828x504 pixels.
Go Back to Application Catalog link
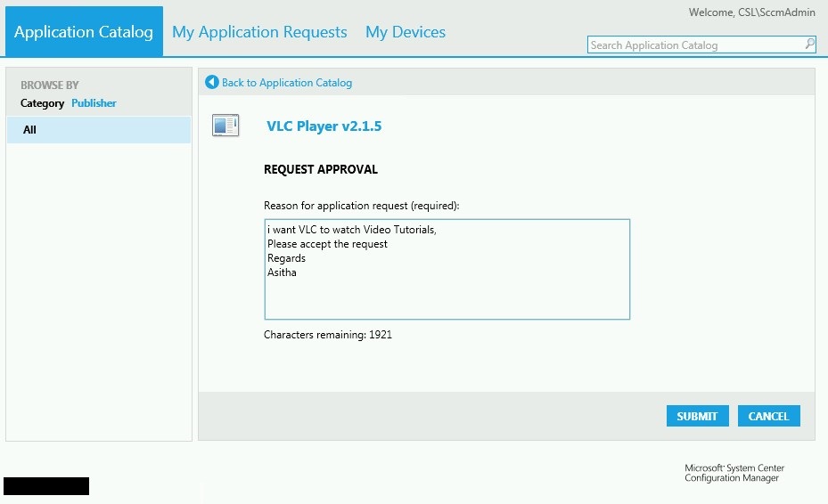coord(287,83)
